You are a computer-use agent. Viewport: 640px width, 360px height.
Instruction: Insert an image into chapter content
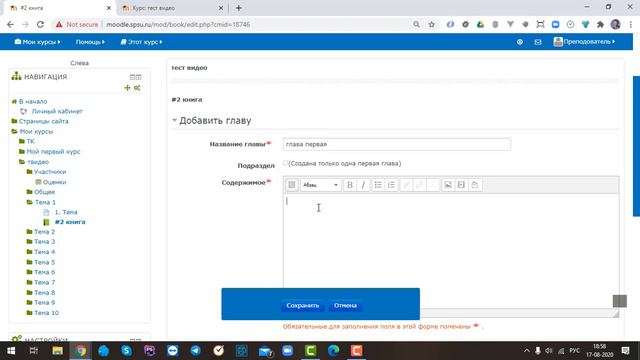tap(448, 185)
